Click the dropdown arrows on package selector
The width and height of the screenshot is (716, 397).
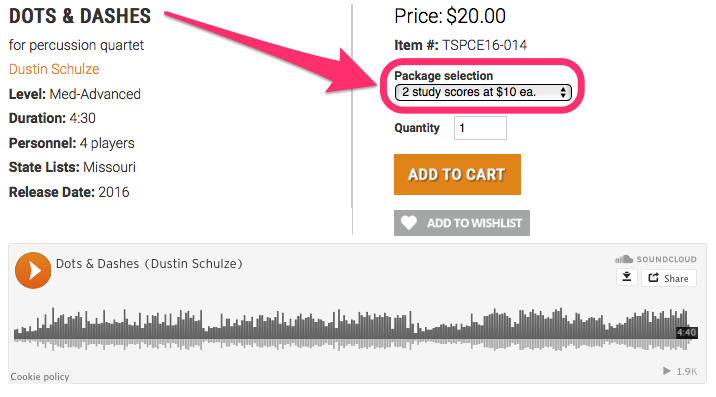click(563, 92)
